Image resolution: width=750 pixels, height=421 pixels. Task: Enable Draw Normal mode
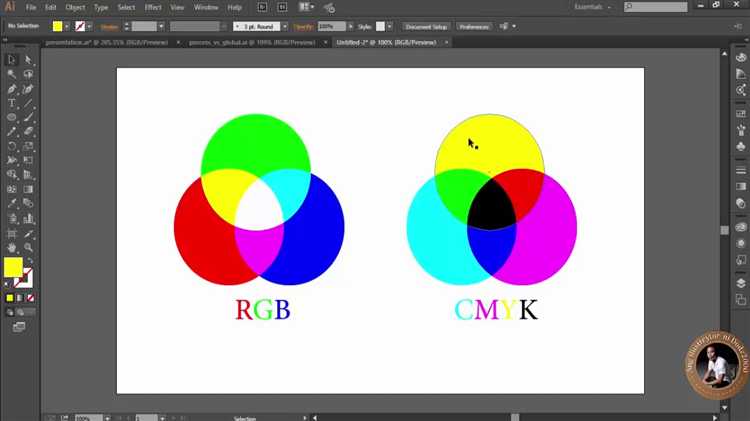[10, 312]
